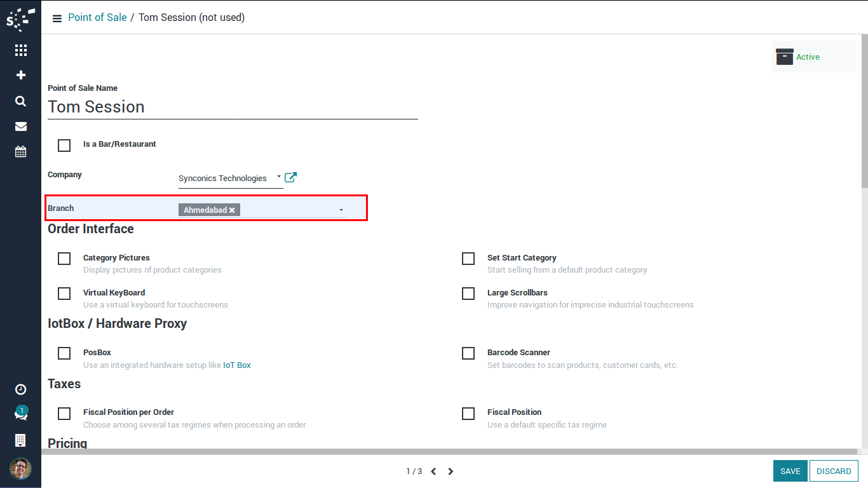Open search from the sidebar magnifier icon

pos(20,101)
